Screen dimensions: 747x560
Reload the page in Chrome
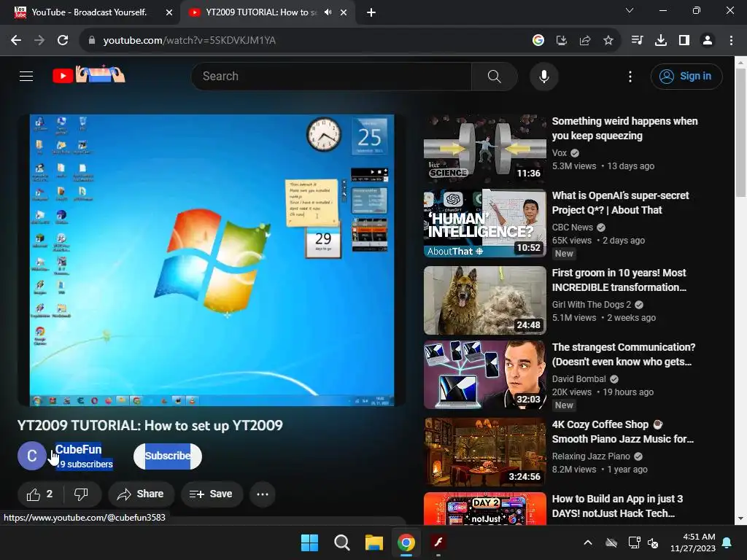tap(63, 41)
